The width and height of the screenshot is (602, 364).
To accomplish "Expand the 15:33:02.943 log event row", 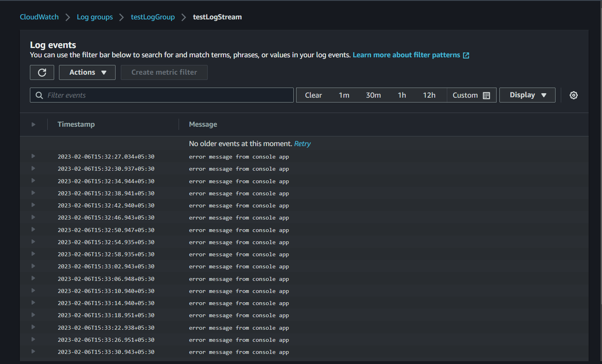I will 33,266.
